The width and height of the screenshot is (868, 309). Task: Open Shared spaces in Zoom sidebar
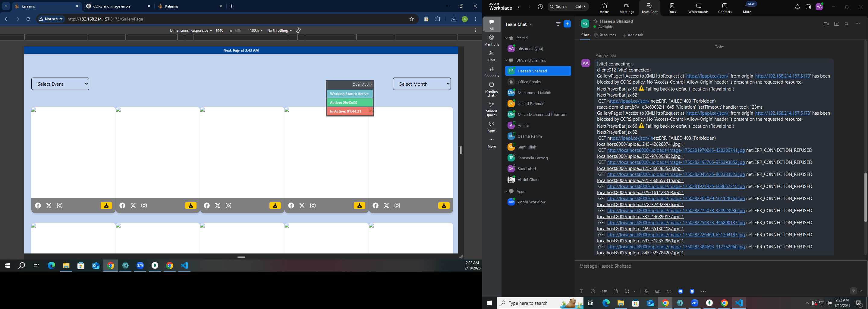tap(492, 109)
